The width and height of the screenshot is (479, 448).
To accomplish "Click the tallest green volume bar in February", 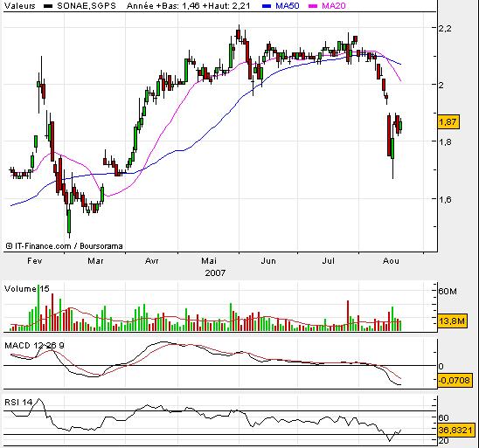I will (38, 308).
